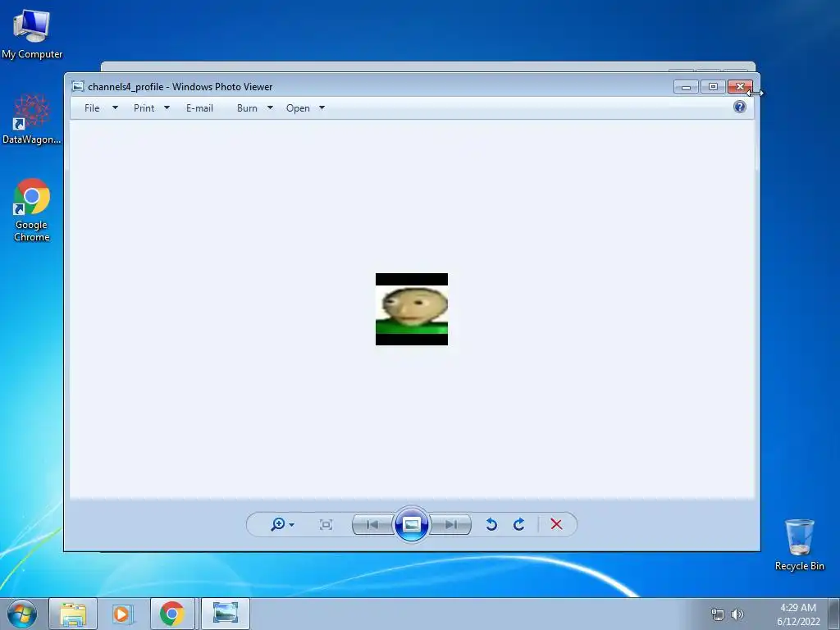Image resolution: width=840 pixels, height=630 pixels.
Task: Click the Actual size button
Action: pyautogui.click(x=326, y=524)
